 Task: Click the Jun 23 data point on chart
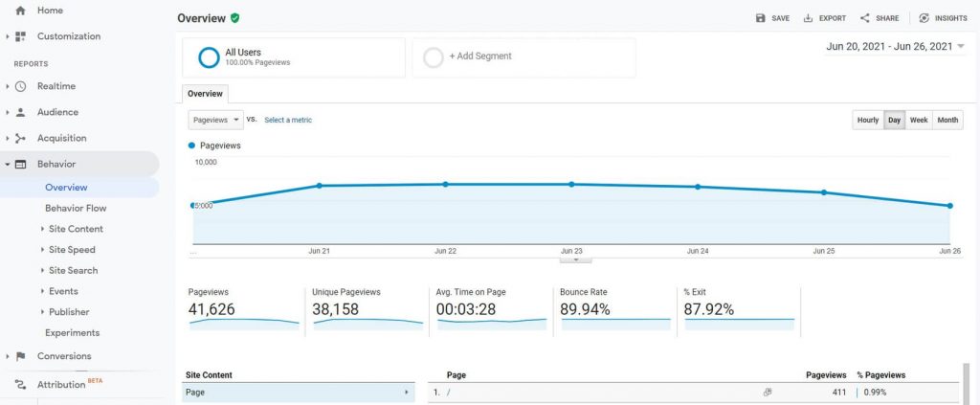click(571, 184)
